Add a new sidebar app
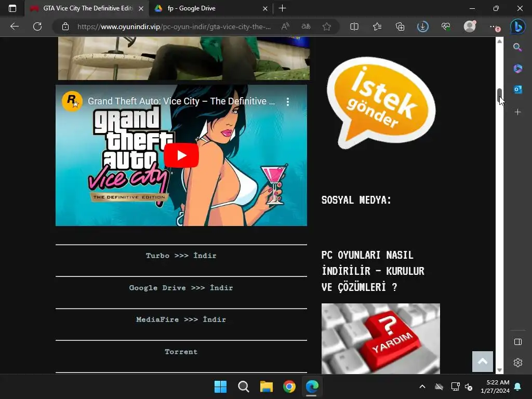 [517, 112]
